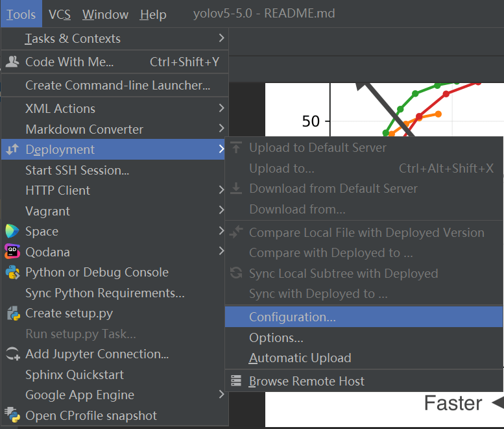Click the Compare Local File icon
Image resolution: width=504 pixels, height=429 pixels.
(x=236, y=232)
